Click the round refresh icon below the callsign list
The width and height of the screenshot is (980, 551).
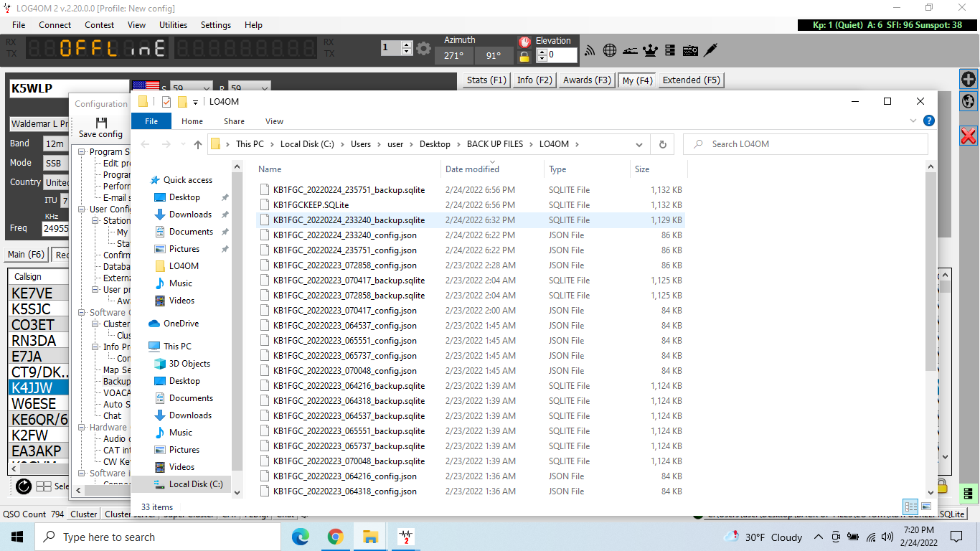[x=23, y=486]
